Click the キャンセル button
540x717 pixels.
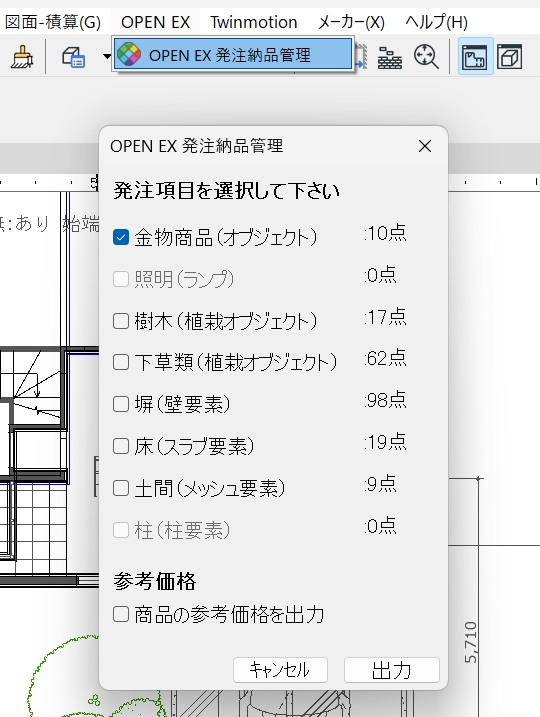coord(280,670)
